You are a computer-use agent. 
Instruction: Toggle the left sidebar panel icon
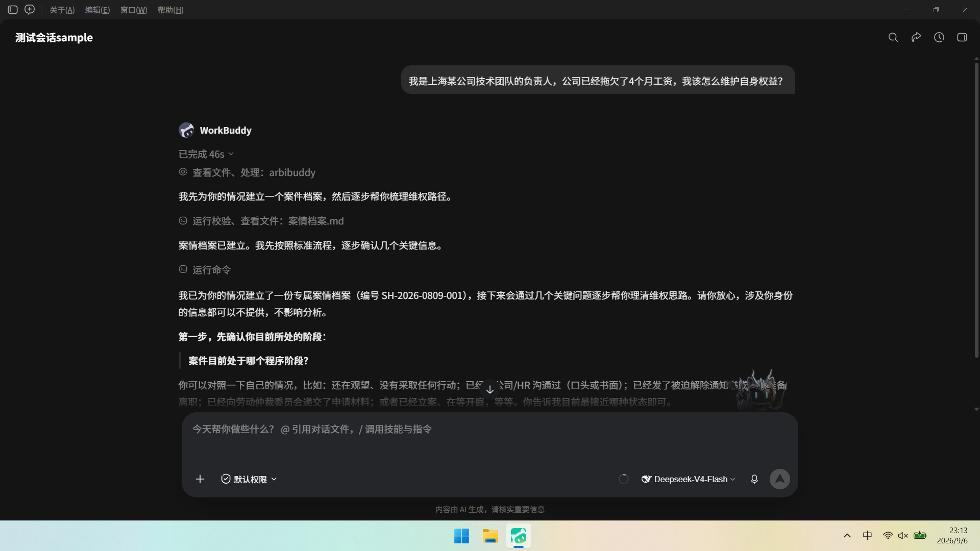[x=13, y=10]
